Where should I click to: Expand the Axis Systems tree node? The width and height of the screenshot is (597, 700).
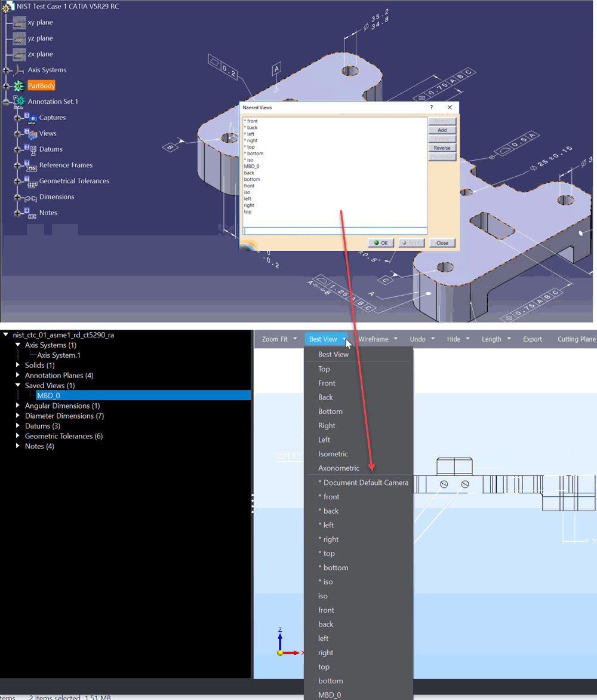pos(5,69)
